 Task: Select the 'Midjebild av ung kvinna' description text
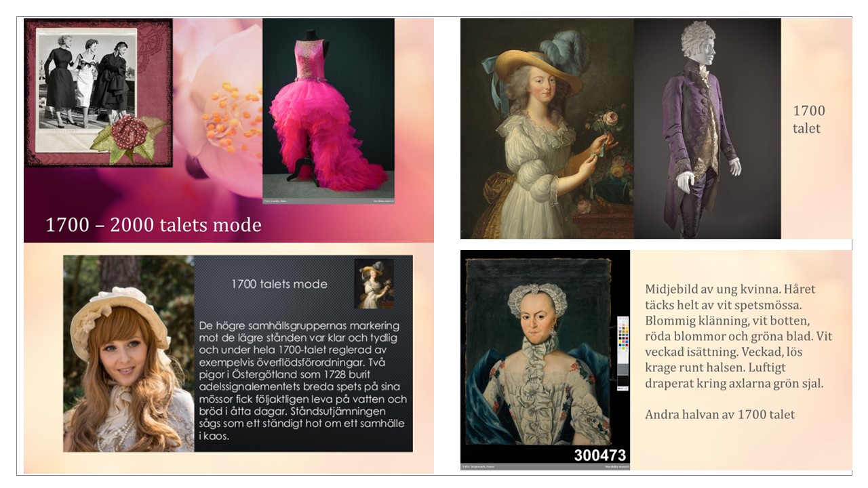(x=738, y=336)
